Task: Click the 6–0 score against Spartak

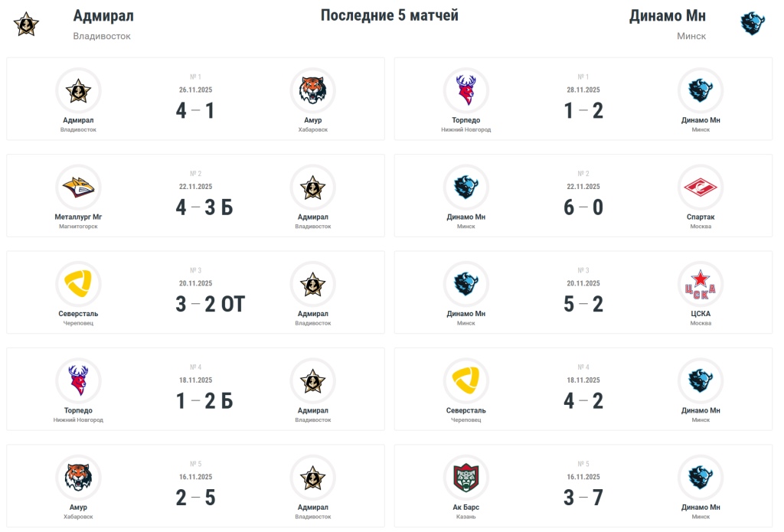Action: coord(583,207)
